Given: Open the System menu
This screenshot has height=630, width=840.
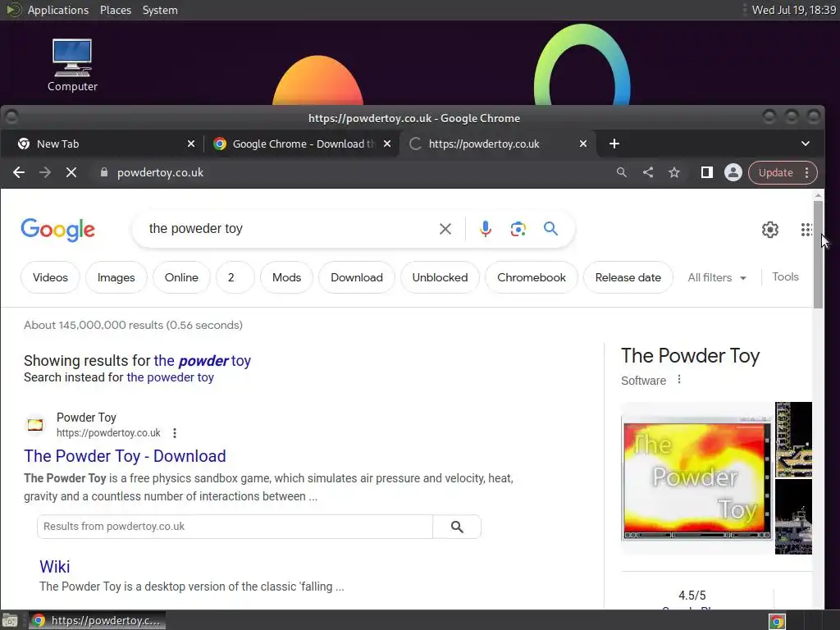Looking at the screenshot, I should (x=160, y=10).
